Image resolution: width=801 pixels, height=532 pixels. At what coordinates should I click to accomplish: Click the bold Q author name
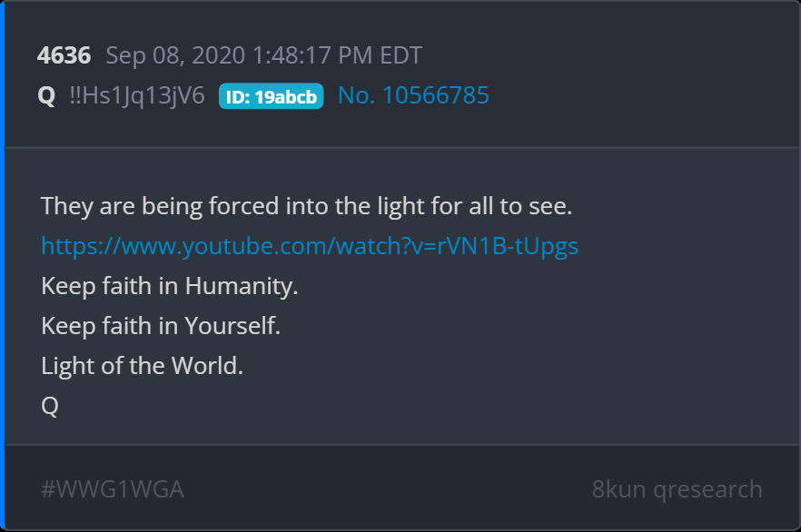click(46, 95)
